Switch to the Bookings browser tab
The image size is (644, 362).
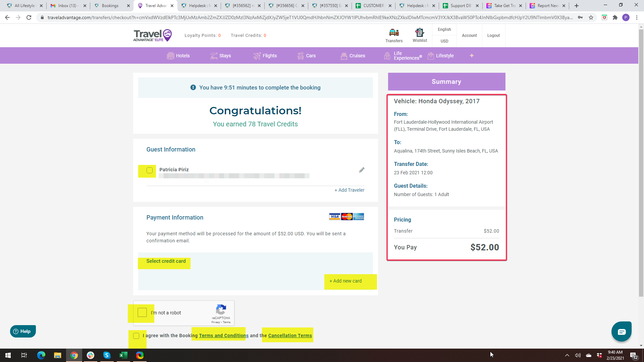pos(110,6)
